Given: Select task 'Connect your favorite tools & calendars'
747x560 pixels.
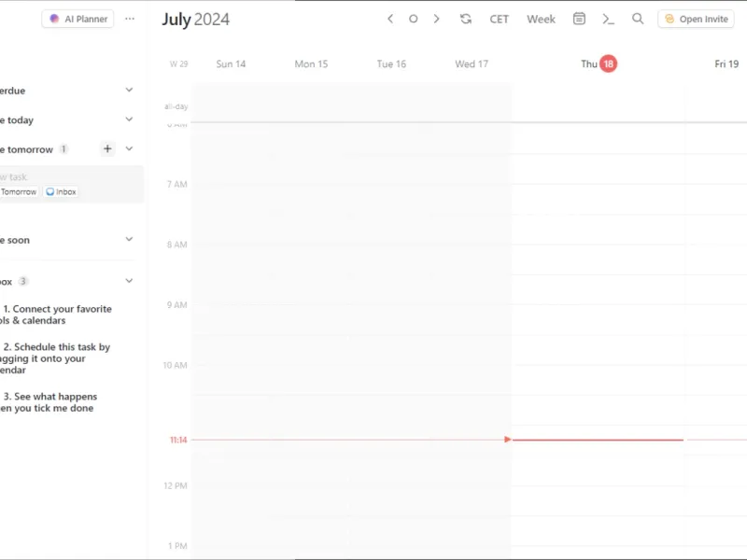Looking at the screenshot, I should (56, 315).
